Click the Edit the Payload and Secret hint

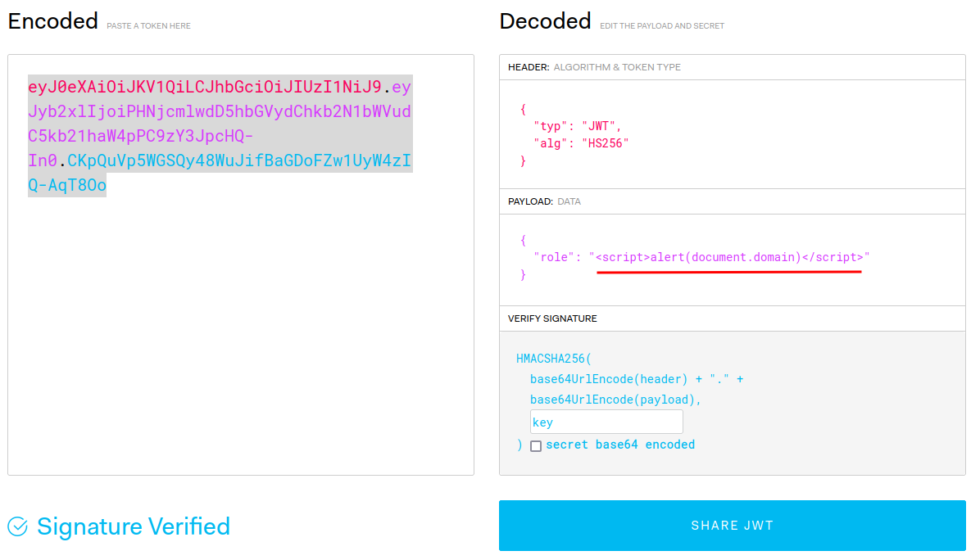pos(662,25)
